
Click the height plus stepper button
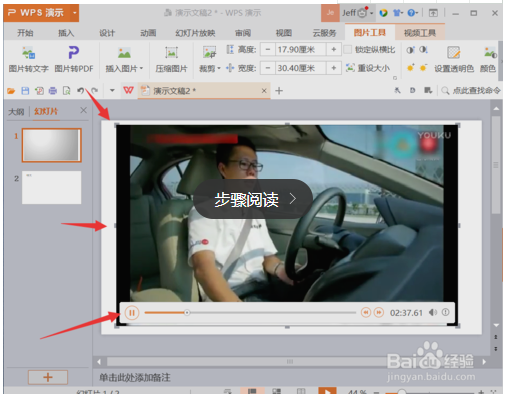[x=334, y=50]
